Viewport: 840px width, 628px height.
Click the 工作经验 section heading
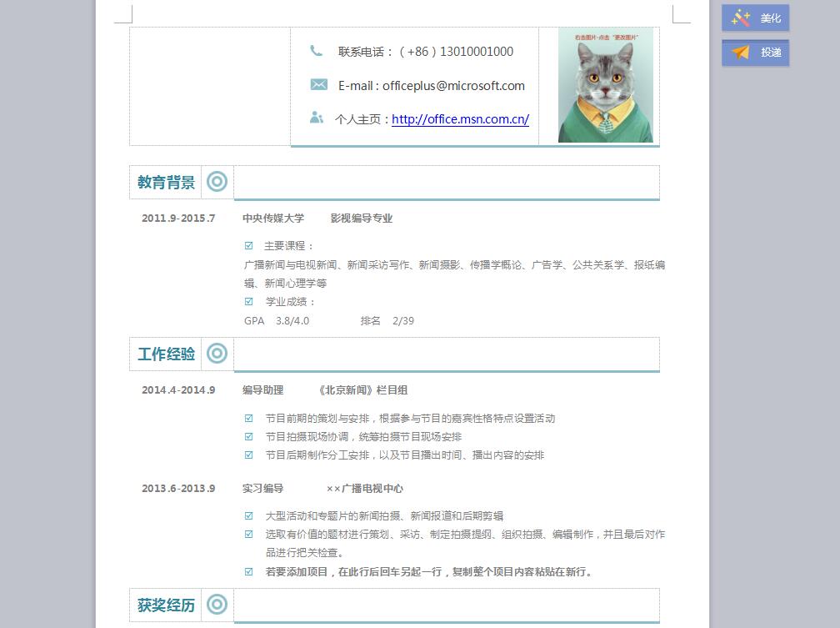(x=166, y=354)
